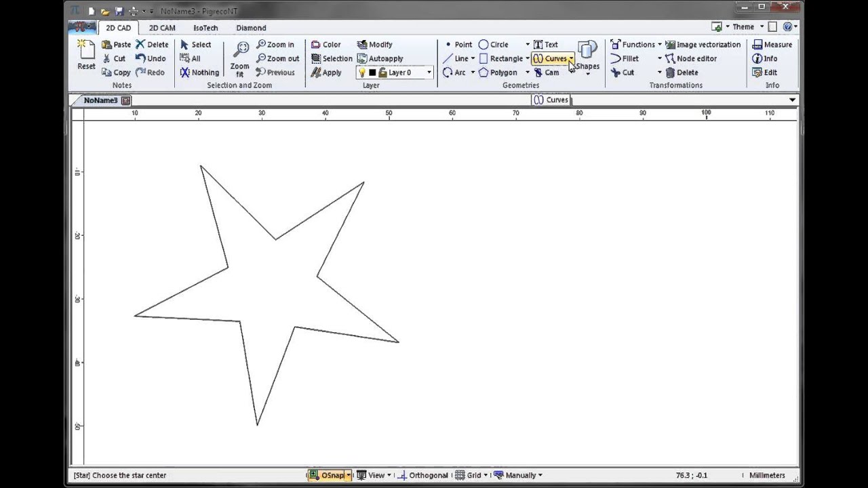Expand the Curves dropdown arrow

pyautogui.click(x=572, y=59)
